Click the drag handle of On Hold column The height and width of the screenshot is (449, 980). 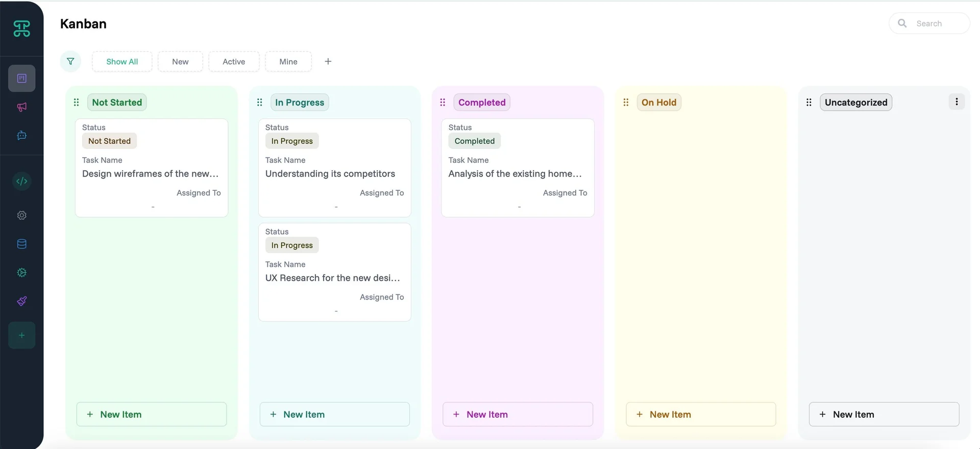click(x=626, y=103)
